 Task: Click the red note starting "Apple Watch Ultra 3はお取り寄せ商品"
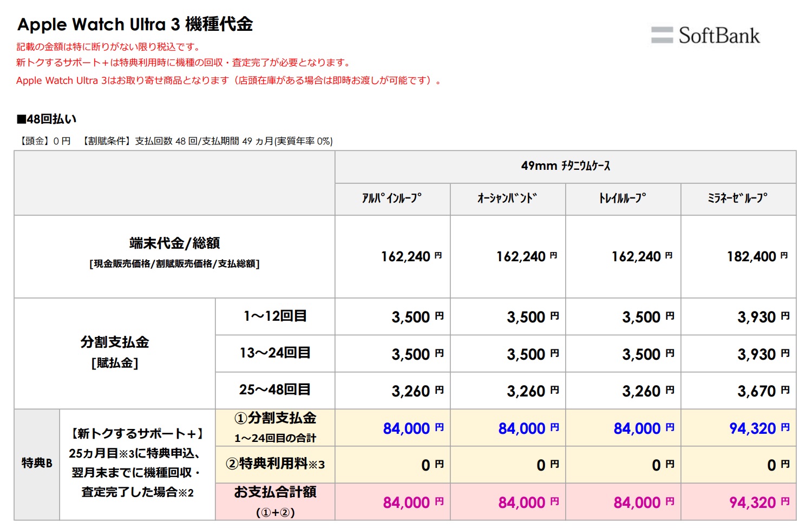click(230, 81)
